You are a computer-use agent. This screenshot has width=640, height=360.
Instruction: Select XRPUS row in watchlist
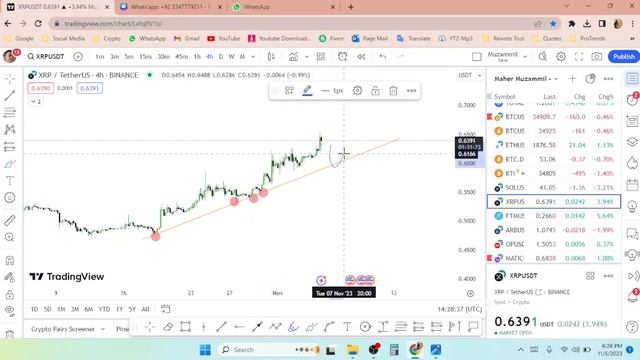(x=554, y=202)
